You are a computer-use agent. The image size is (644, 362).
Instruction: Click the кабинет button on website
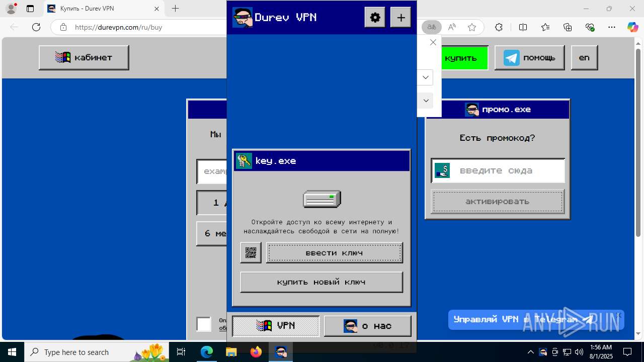click(x=84, y=57)
